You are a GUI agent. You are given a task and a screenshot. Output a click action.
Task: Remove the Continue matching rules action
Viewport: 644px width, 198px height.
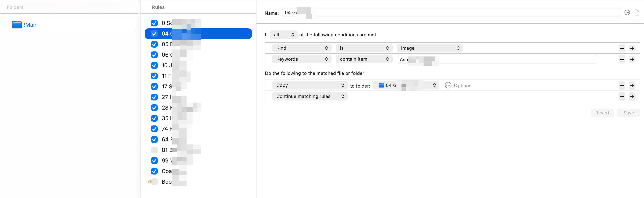622,96
